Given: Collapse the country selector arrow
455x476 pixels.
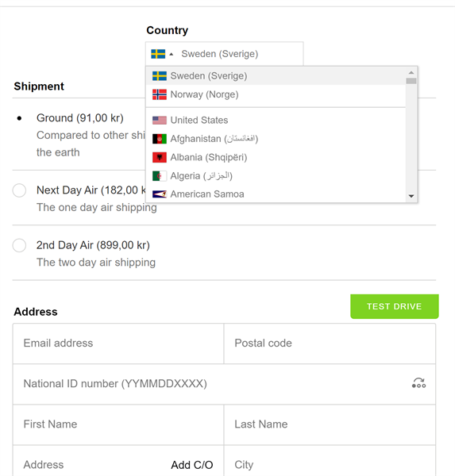Looking at the screenshot, I should tap(171, 54).
